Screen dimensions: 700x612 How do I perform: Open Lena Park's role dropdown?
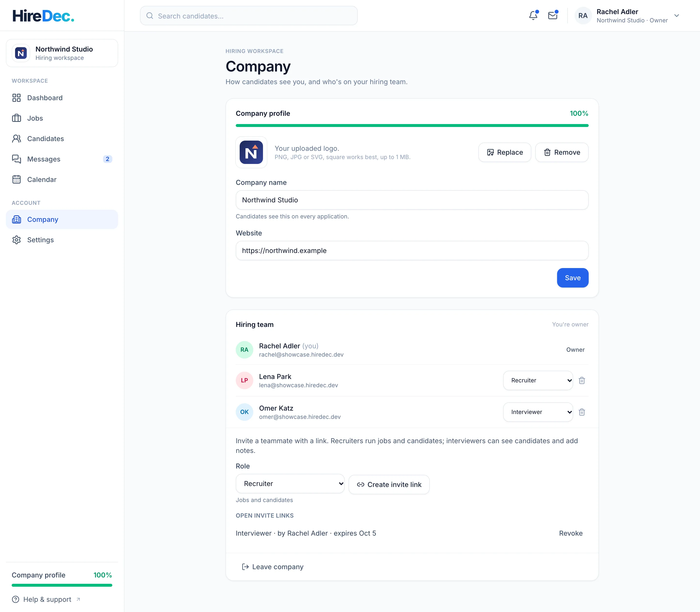pyautogui.click(x=538, y=380)
